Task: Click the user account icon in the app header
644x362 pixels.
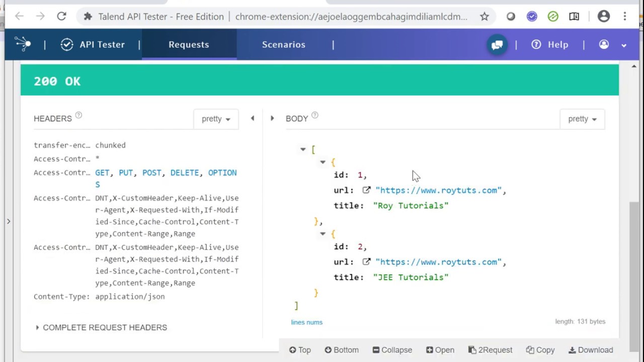Action: click(604, 45)
